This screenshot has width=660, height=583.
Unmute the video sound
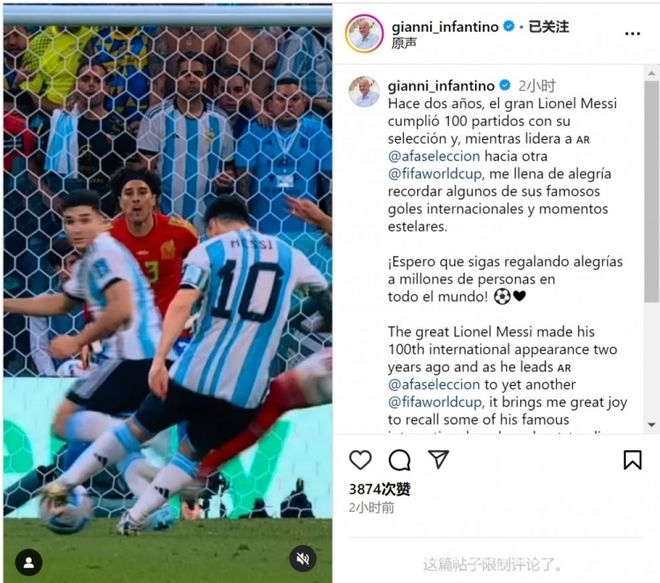click(x=303, y=558)
